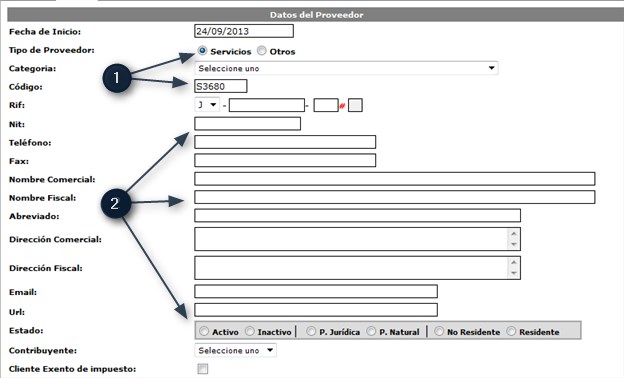
Task: Click the Dirección Comercial text area
Action: click(x=357, y=239)
